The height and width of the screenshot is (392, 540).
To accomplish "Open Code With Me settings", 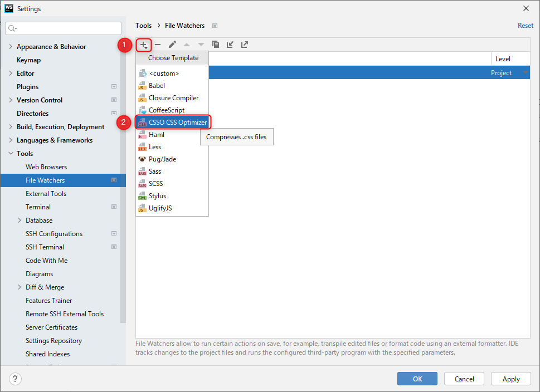I will [46, 261].
